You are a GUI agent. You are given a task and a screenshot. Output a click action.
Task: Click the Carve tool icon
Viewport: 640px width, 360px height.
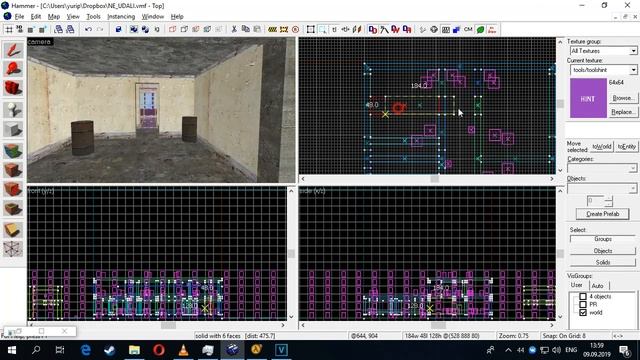pos(118,29)
